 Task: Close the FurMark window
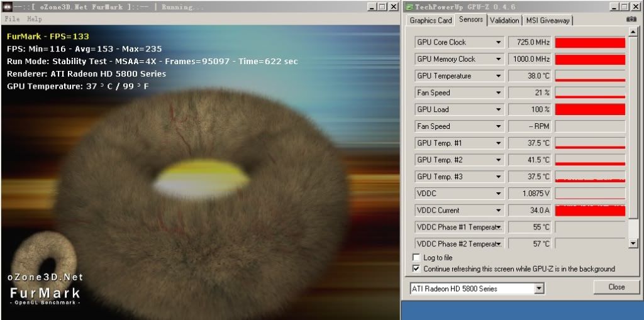(x=394, y=7)
